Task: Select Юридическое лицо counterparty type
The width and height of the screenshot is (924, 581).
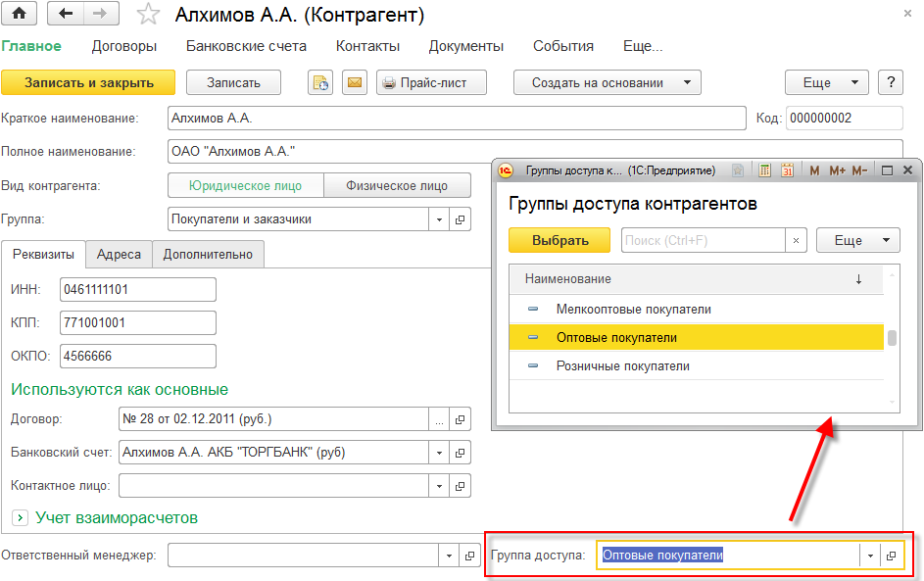Action: click(245, 185)
